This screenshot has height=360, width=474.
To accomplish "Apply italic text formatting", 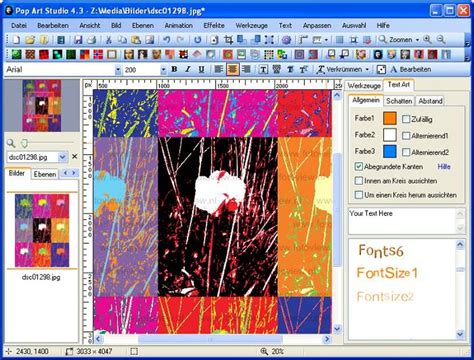I will pos(188,69).
